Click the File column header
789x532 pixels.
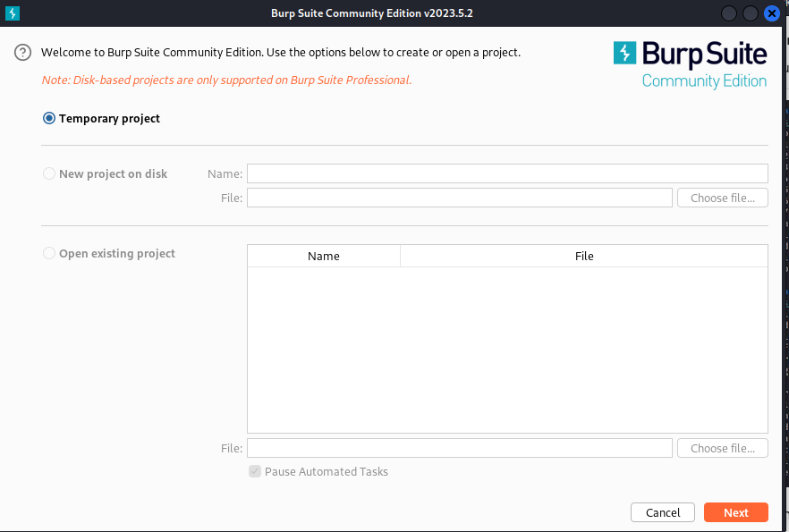coord(584,256)
